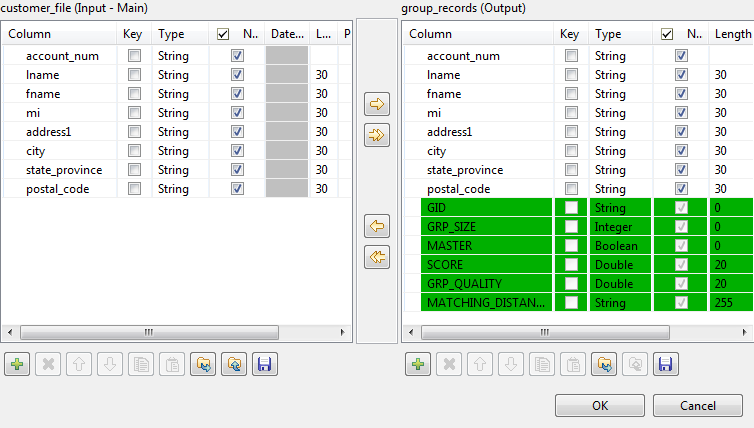Click the copy selected columns to output arrow

[377, 104]
